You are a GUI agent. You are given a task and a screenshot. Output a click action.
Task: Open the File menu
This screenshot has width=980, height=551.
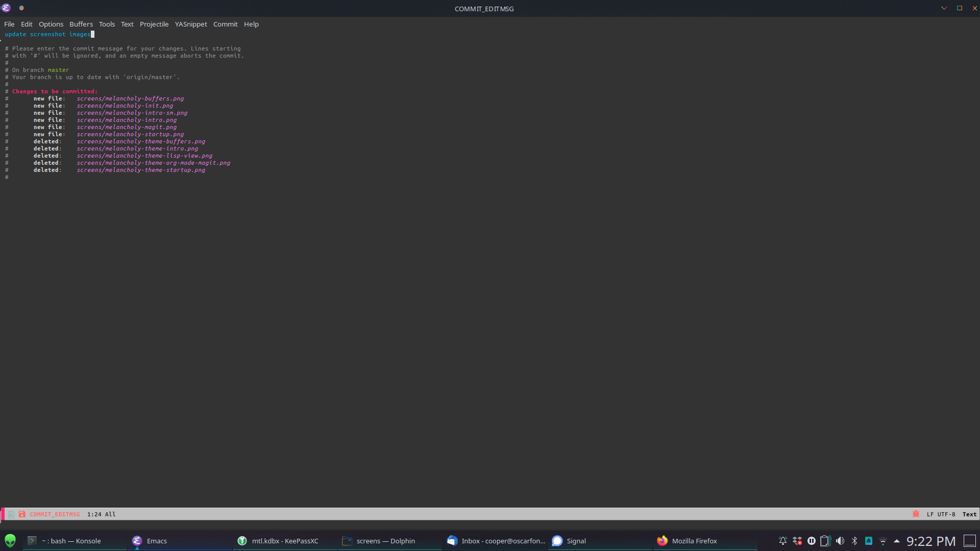[9, 24]
